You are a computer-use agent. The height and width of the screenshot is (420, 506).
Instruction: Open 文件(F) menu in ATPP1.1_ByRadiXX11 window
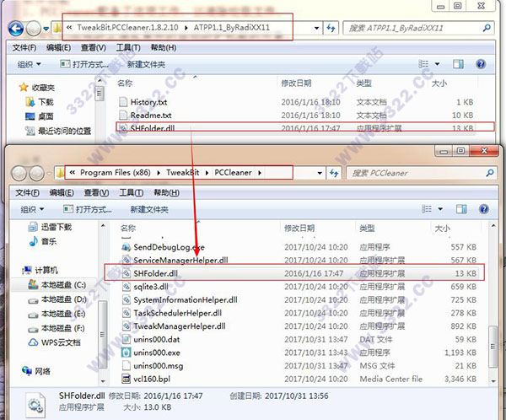tap(24, 48)
